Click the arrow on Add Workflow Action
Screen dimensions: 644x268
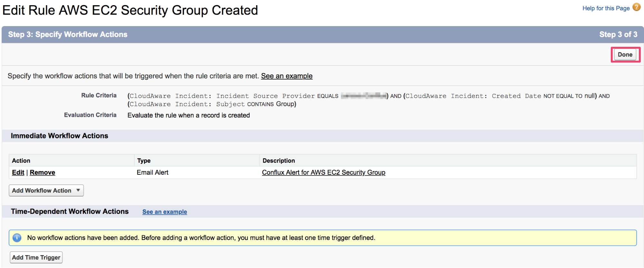(78, 190)
